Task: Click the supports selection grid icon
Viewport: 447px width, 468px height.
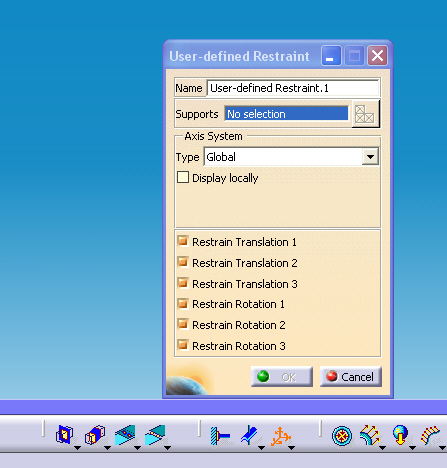Action: (x=365, y=114)
